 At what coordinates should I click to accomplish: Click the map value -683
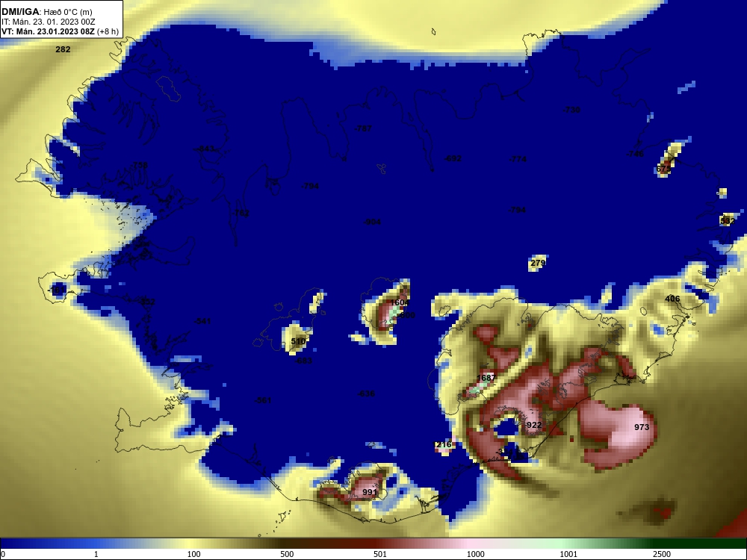[303, 361]
